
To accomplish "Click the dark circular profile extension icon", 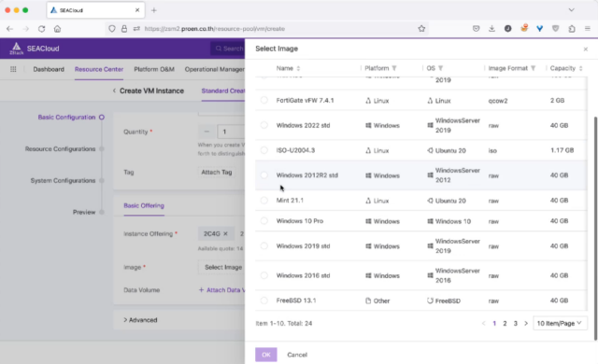I will pyautogui.click(x=507, y=29).
